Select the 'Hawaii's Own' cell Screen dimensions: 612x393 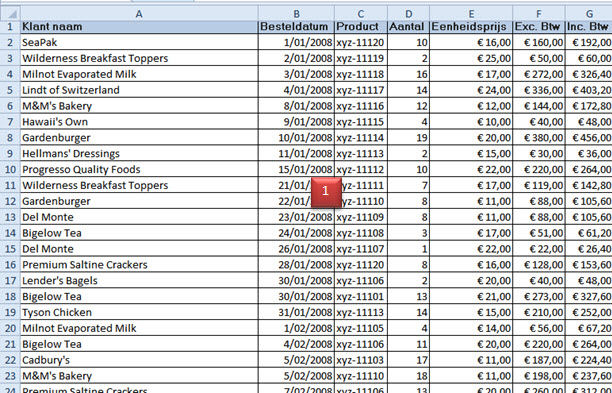[x=139, y=122]
